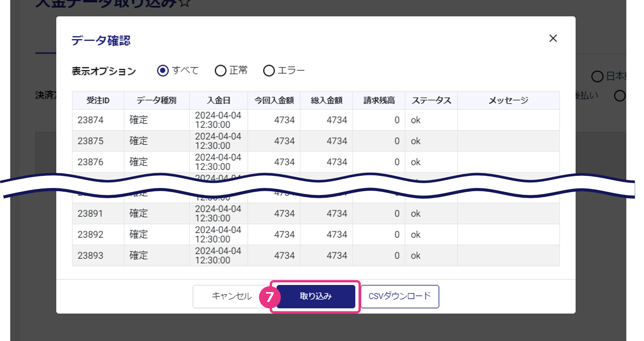Screen dimensions: 644x341
Task: Click the ステータス column header
Action: (431, 100)
